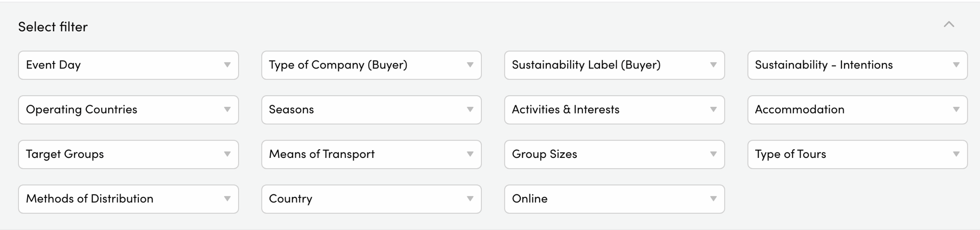Open the Group Sizes dropdown
This screenshot has height=230, width=980.
point(614,154)
